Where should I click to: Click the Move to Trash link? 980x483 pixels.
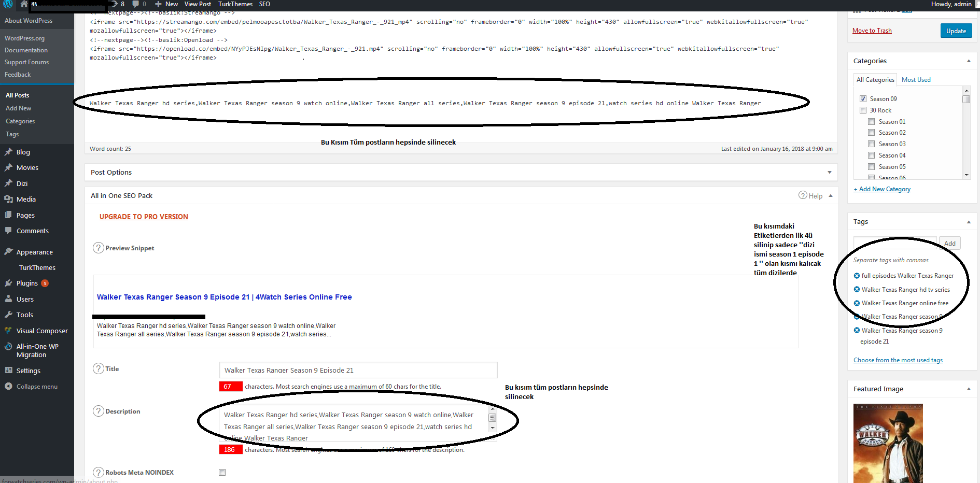pyautogui.click(x=872, y=31)
